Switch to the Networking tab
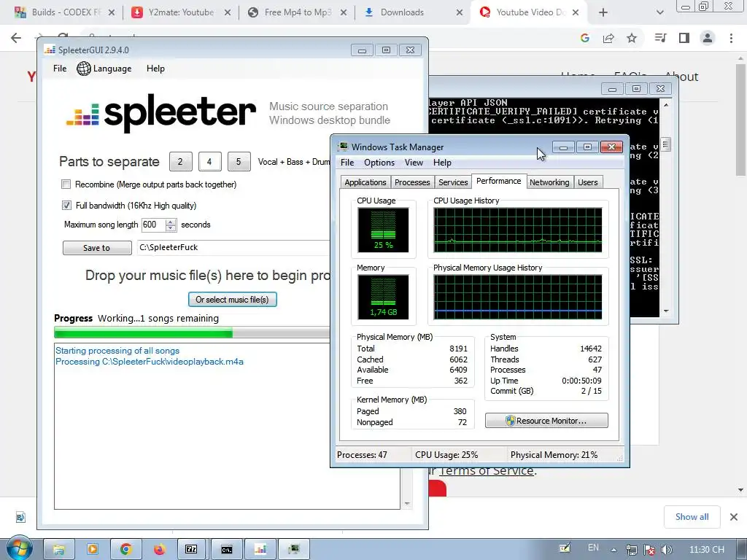The width and height of the screenshot is (747, 560). point(549,182)
